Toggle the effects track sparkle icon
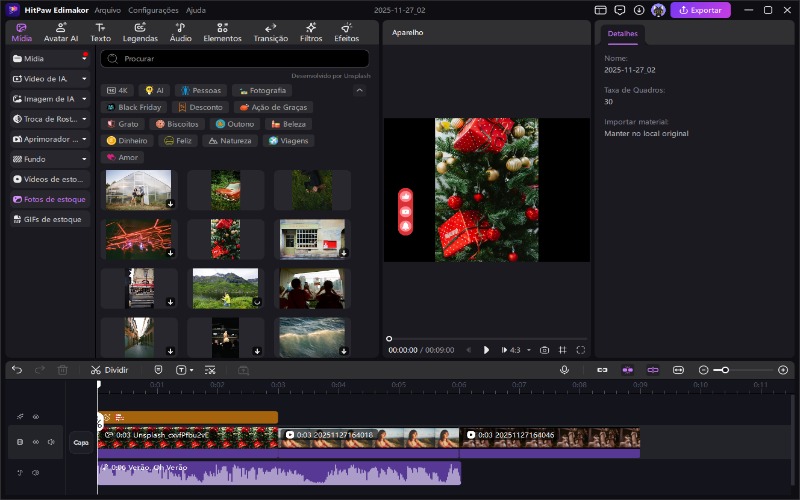Screen dimensions: 800x500 click(20, 416)
